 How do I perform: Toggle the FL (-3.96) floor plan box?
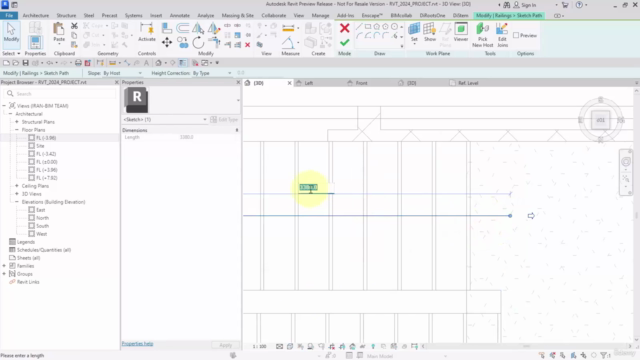coord(31,138)
